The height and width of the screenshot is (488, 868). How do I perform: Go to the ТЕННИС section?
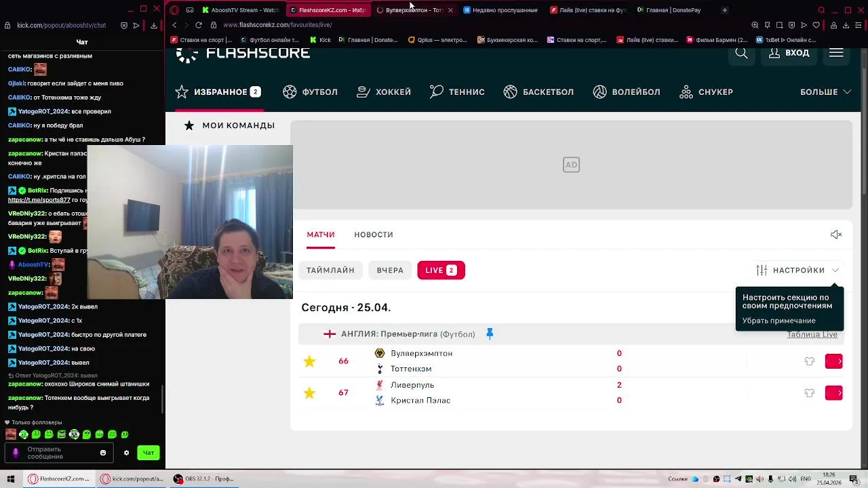tap(457, 92)
